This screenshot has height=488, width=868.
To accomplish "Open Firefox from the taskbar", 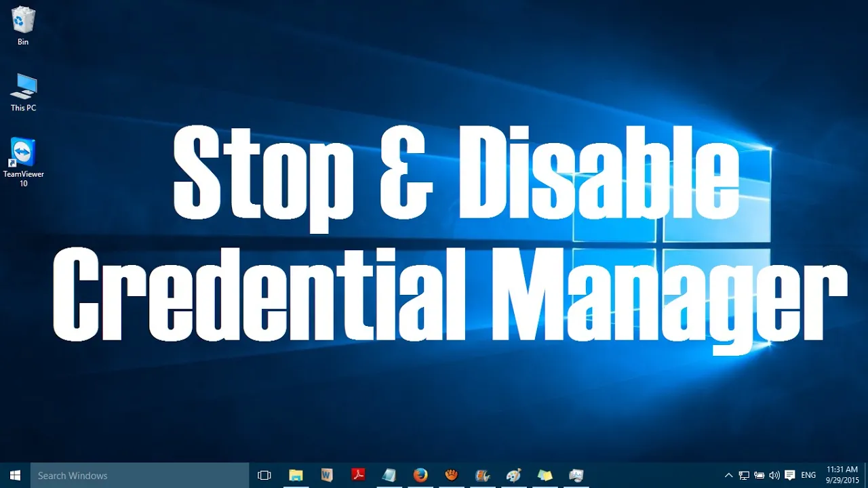I will (420, 475).
